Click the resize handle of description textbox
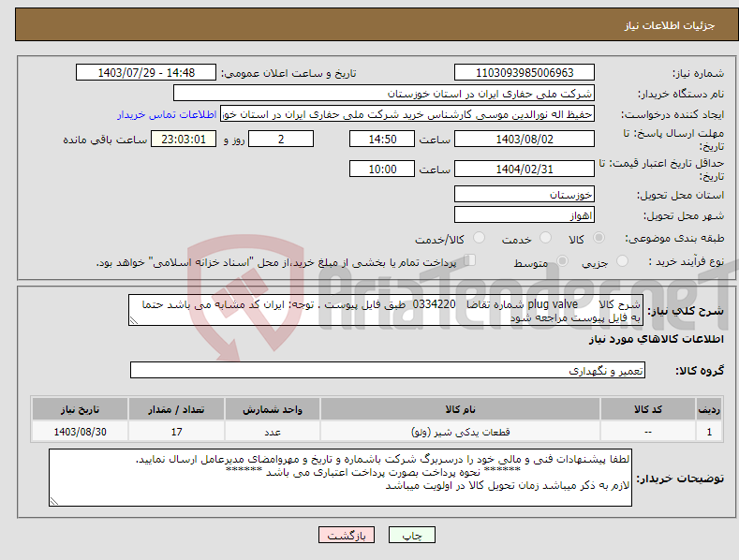 click(x=134, y=320)
